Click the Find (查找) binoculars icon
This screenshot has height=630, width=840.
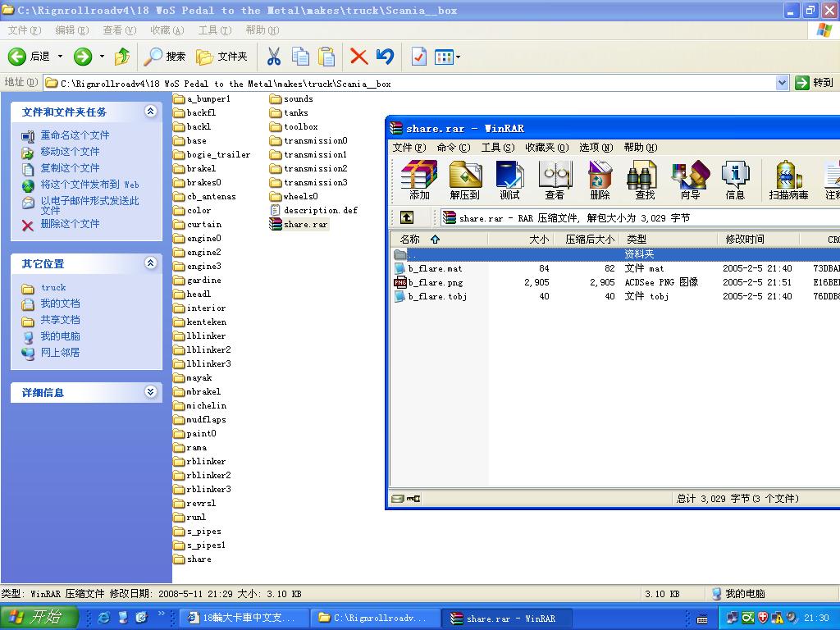pos(645,180)
